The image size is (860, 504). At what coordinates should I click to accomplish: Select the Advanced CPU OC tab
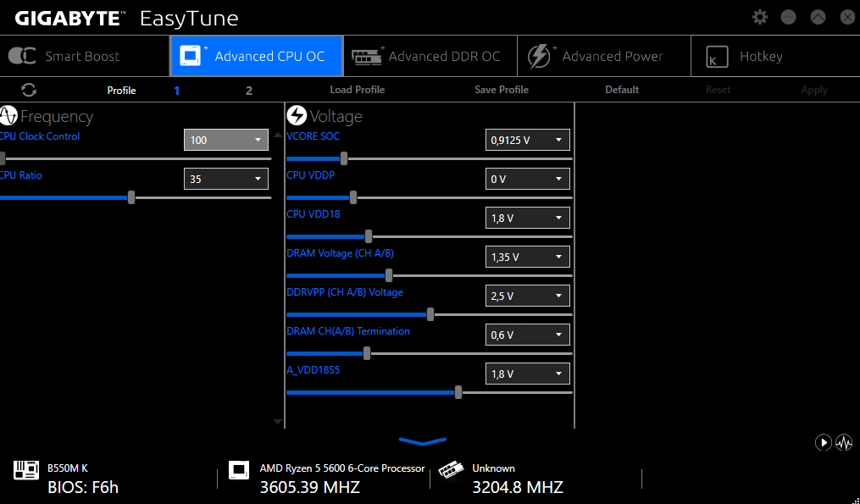coord(257,56)
